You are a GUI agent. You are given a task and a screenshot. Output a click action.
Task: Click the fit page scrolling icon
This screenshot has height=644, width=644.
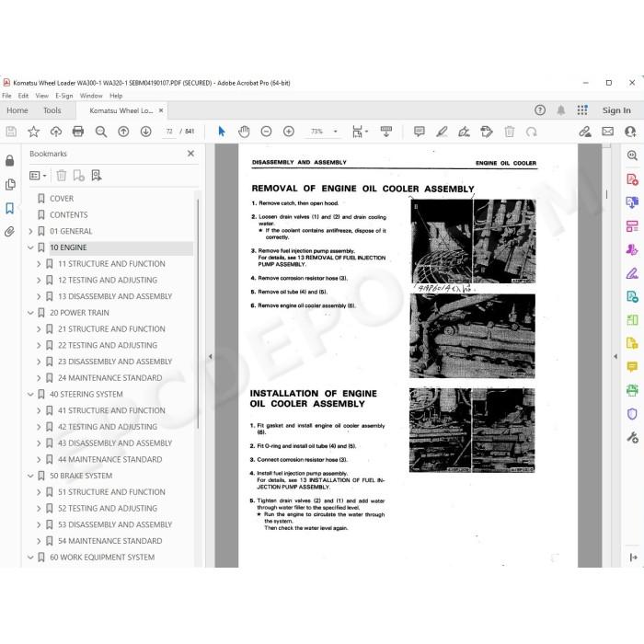click(x=358, y=132)
